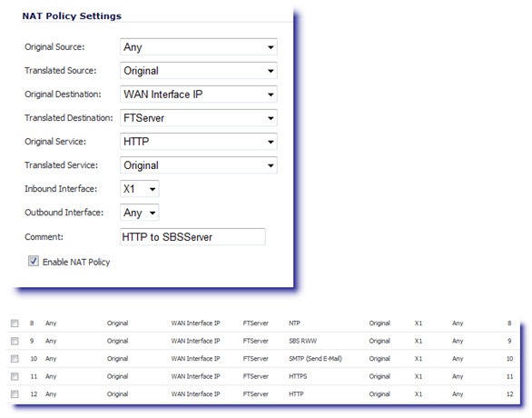Open Original Service HTTP dropdown
The width and height of the screenshot is (532, 418).
pos(199,142)
